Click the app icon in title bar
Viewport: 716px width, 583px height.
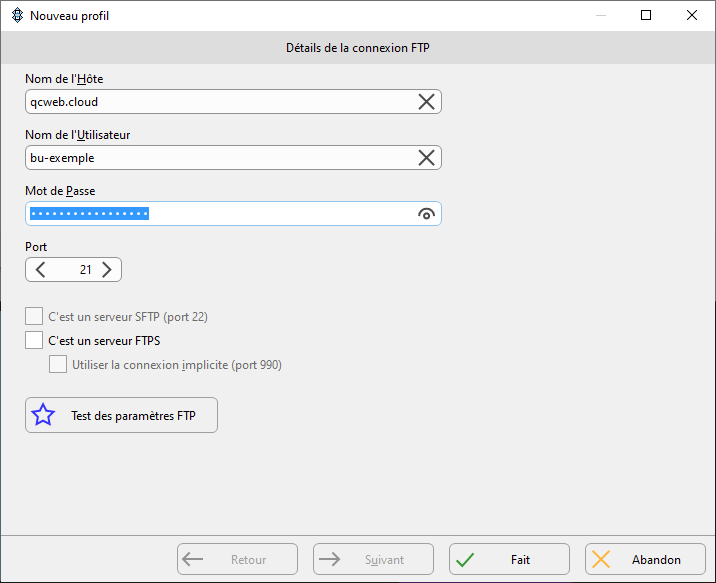17,16
